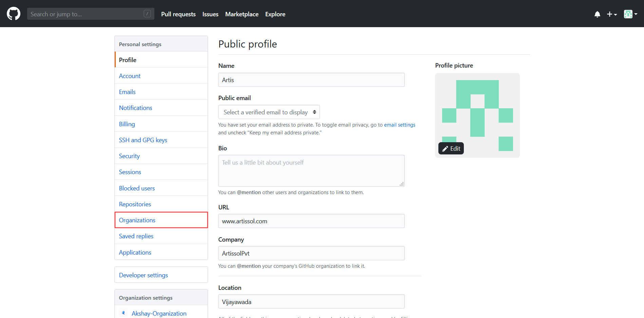Click the Company field with ArtissolPvt
Screen dimensions: 644x318
[311, 253]
